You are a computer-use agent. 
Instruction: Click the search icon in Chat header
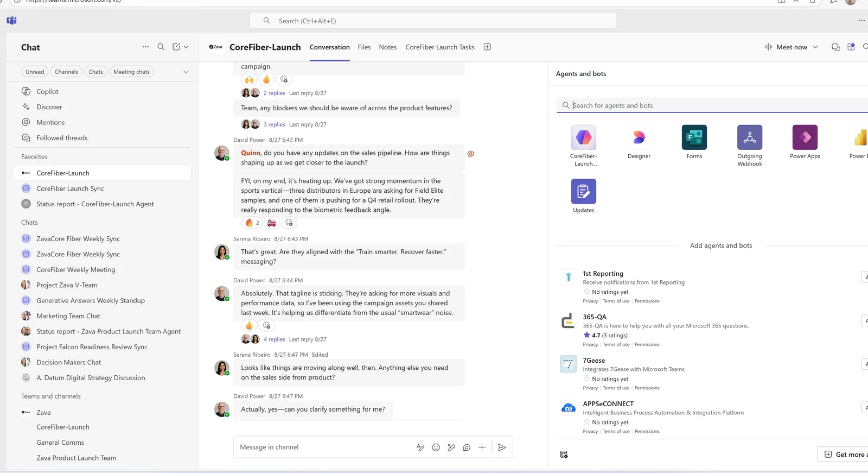pos(161,47)
